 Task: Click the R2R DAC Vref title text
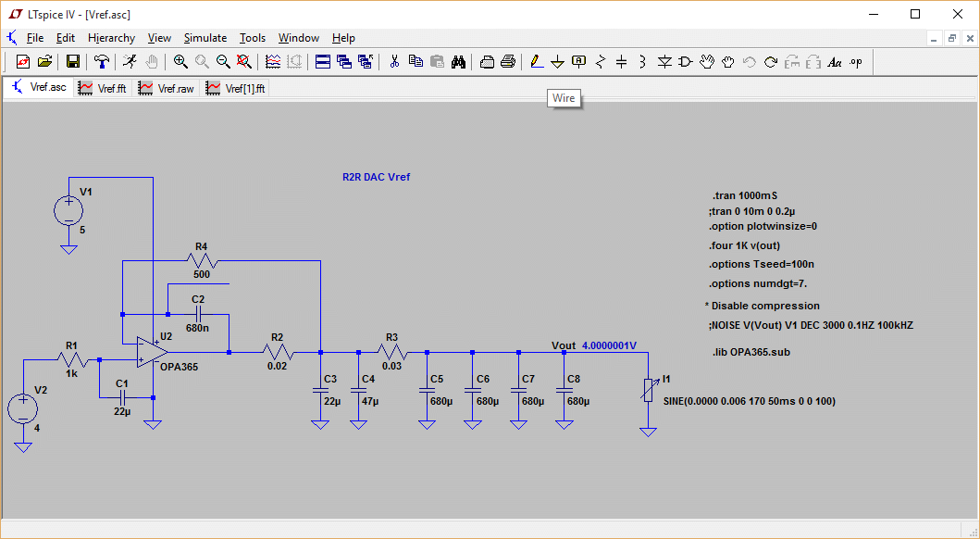pyautogui.click(x=377, y=178)
